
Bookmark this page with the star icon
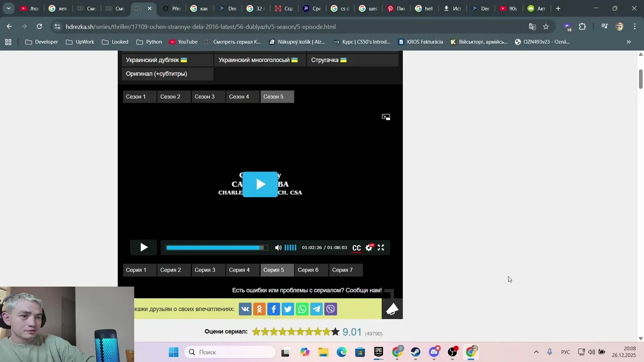click(546, 27)
